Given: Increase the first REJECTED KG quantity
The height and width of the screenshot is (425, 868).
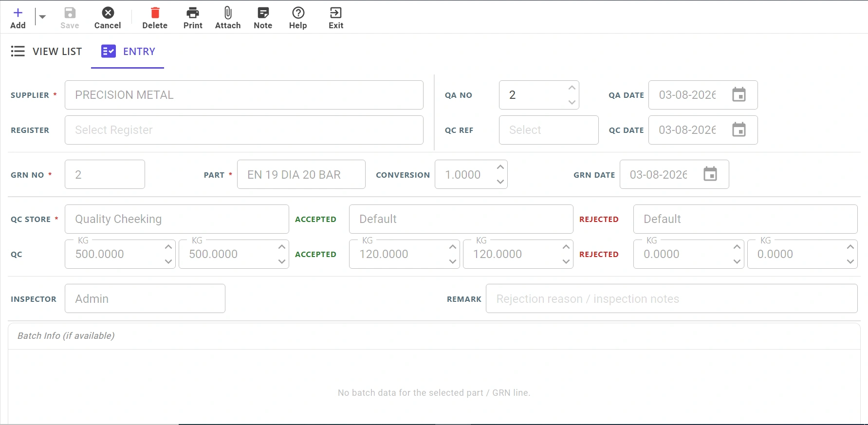Looking at the screenshot, I should (x=737, y=247).
